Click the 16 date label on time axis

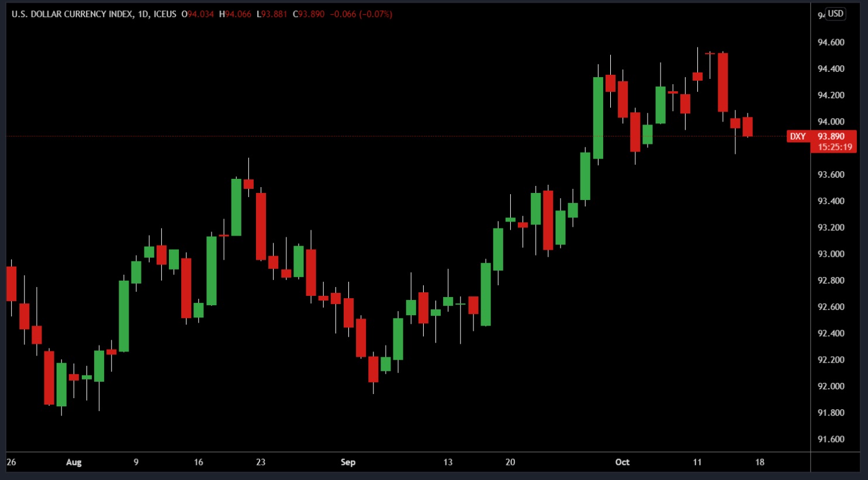point(198,462)
